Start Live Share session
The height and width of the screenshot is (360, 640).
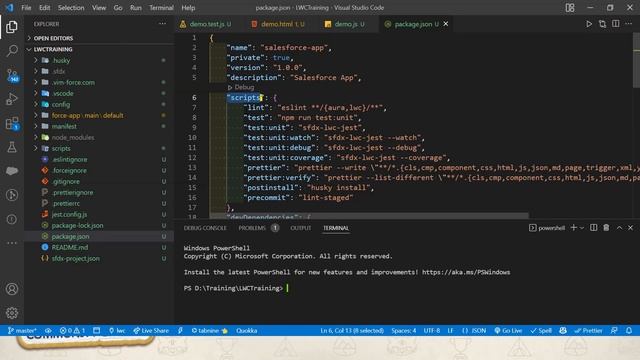click(151, 331)
